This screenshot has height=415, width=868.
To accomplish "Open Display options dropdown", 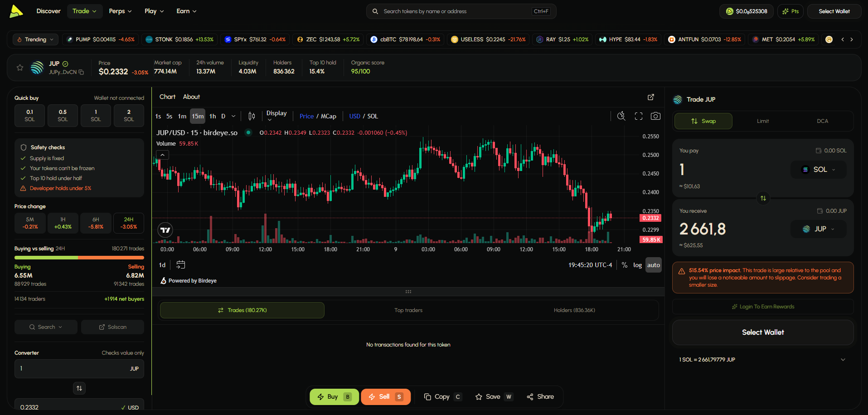I will pos(276,116).
